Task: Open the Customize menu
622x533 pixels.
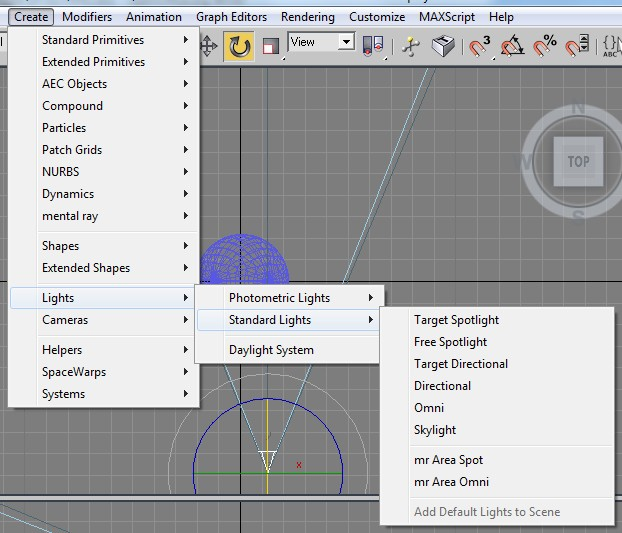Action: (x=377, y=17)
